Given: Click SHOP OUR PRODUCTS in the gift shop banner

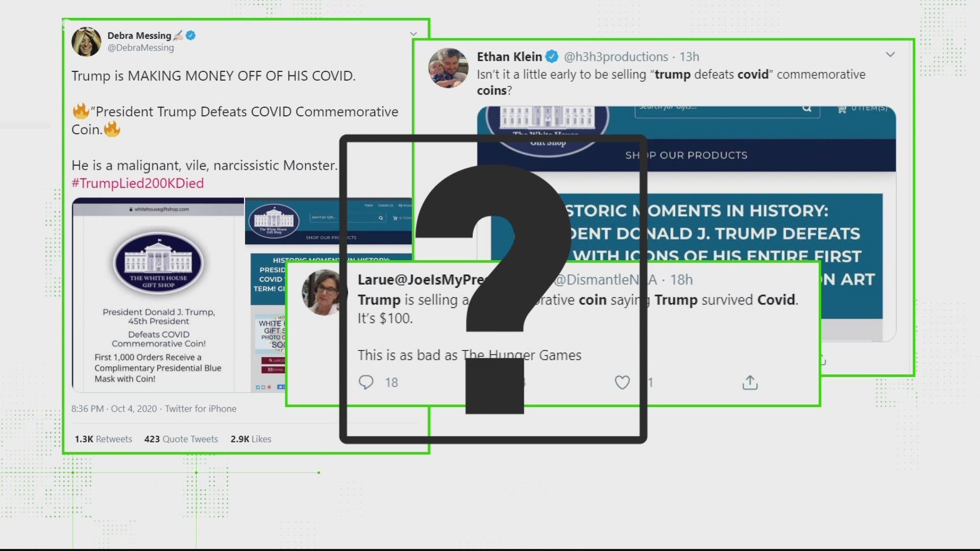Looking at the screenshot, I should point(686,155).
